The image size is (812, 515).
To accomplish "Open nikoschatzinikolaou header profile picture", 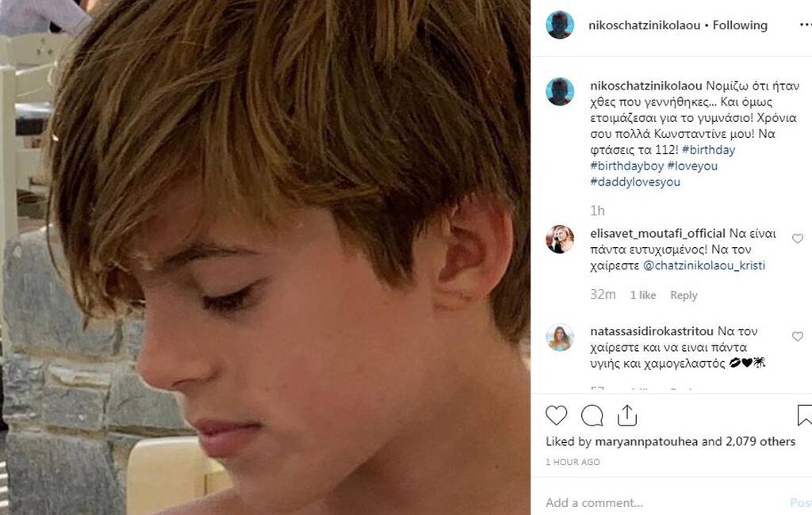I will point(560,25).
